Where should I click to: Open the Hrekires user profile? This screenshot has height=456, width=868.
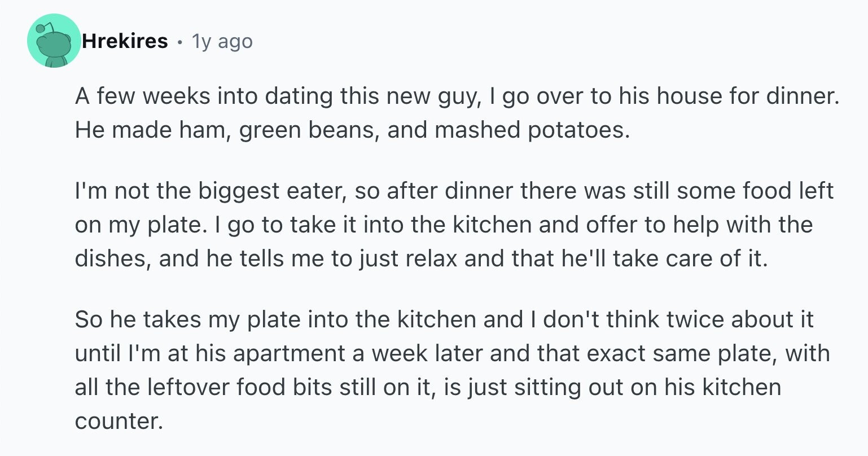[x=125, y=41]
